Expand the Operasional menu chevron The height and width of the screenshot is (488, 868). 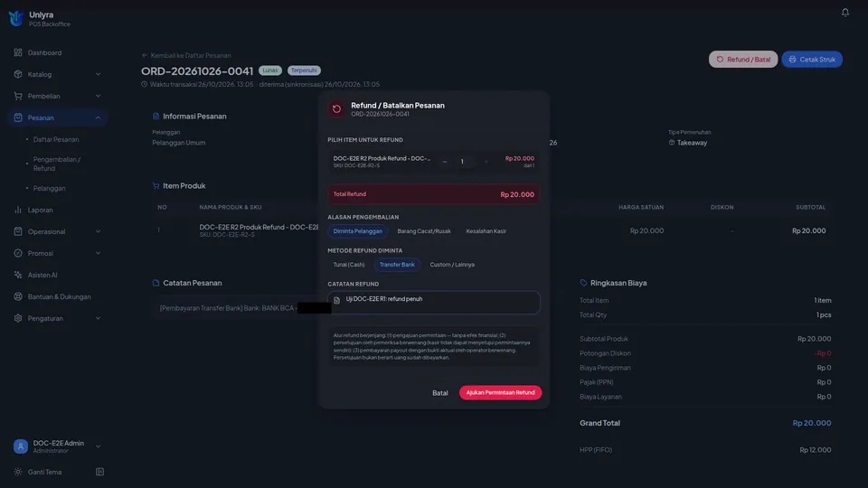pos(98,231)
